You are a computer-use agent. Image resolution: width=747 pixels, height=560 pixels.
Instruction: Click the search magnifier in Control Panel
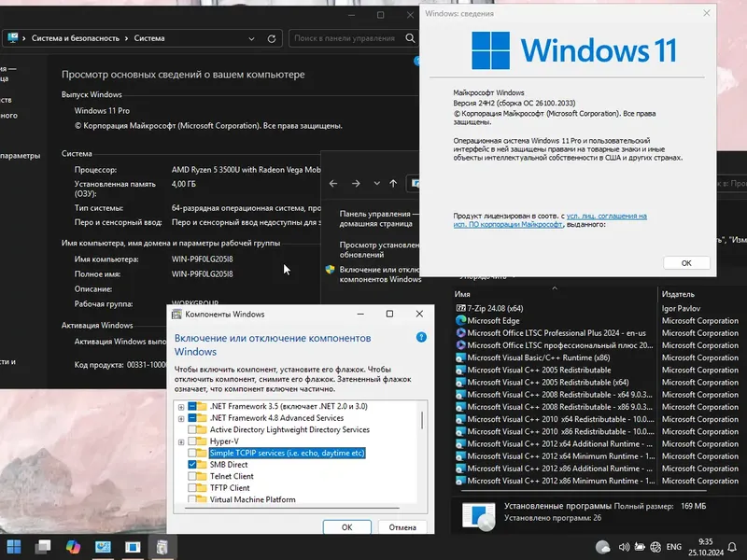[410, 38]
